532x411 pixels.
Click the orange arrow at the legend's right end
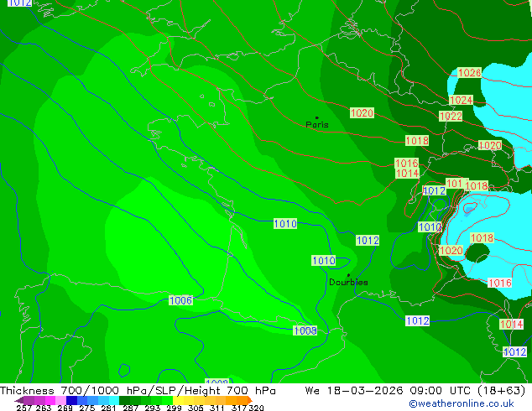[250, 400]
